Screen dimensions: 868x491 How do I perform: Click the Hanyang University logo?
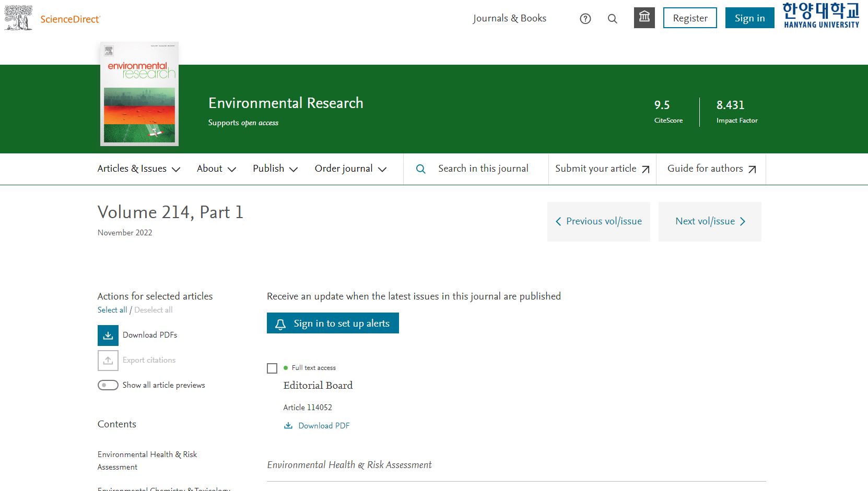pos(821,16)
